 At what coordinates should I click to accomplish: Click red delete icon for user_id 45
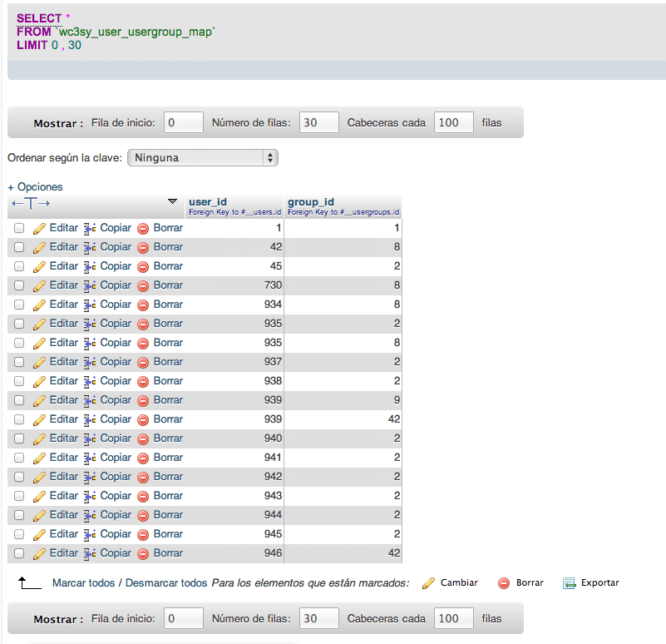[x=143, y=266]
